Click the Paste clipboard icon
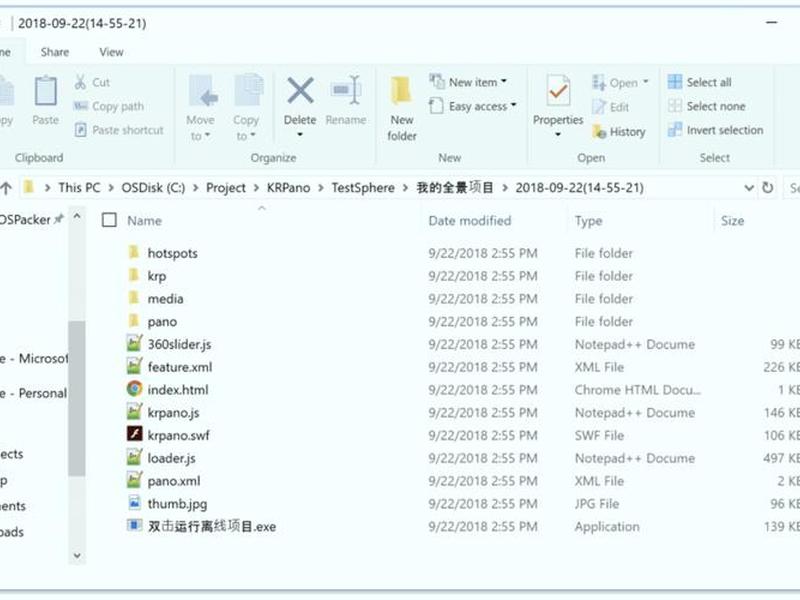Image resolution: width=800 pixels, height=600 pixels. [45, 91]
